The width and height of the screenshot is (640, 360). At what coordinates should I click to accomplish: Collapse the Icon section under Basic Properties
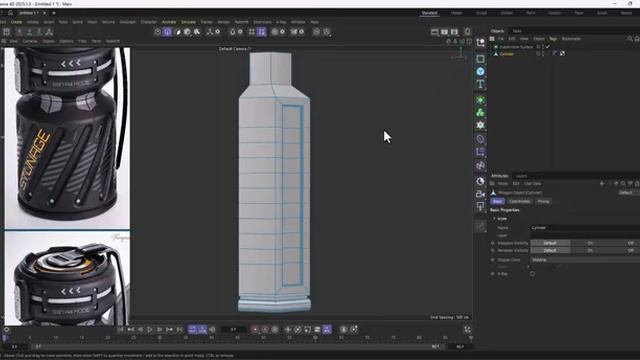pyautogui.click(x=494, y=219)
